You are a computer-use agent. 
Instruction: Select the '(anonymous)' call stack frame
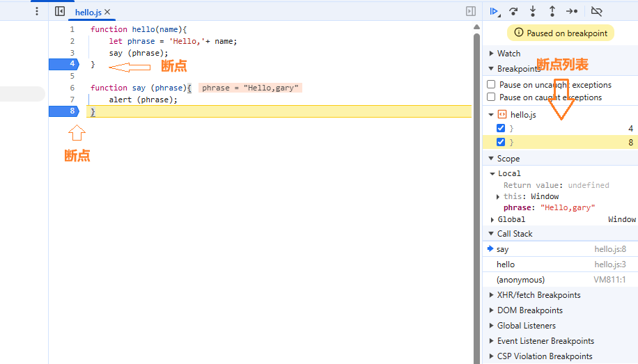tap(560, 280)
